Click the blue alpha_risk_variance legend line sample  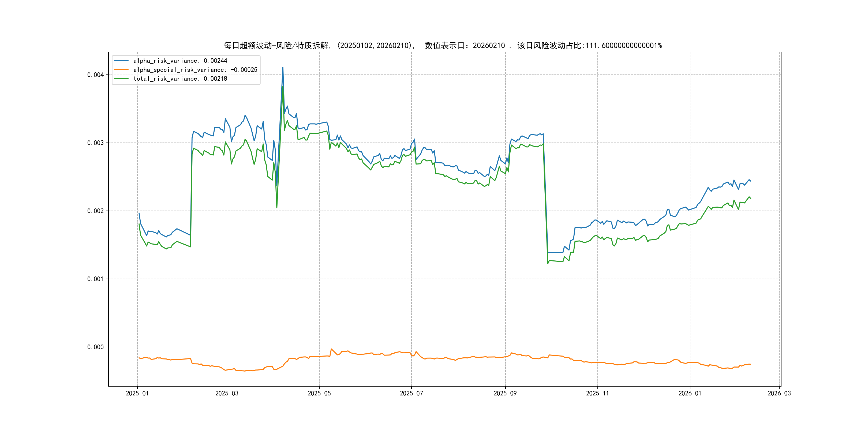click(121, 61)
